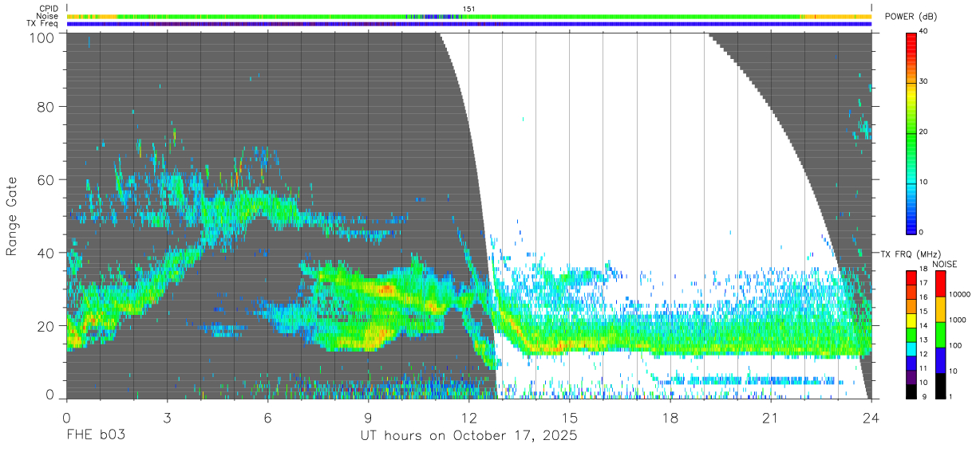980x452 pixels.
Task: Click the black 9–10 MHz swatch in the TX FRQ legend
Action: (911, 391)
